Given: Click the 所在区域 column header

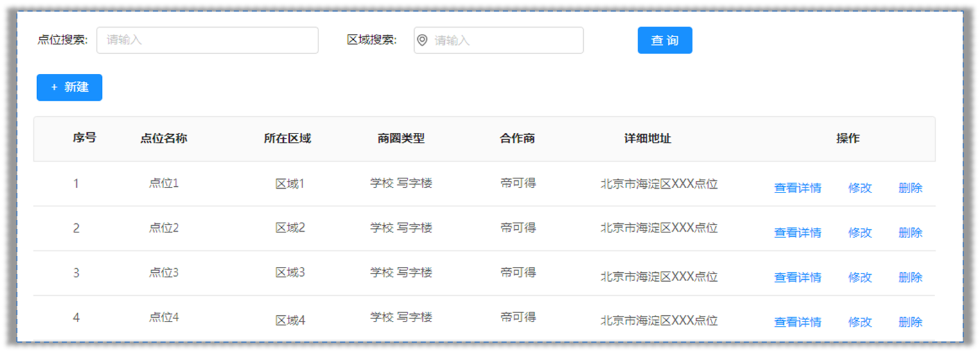Looking at the screenshot, I should point(287,138).
